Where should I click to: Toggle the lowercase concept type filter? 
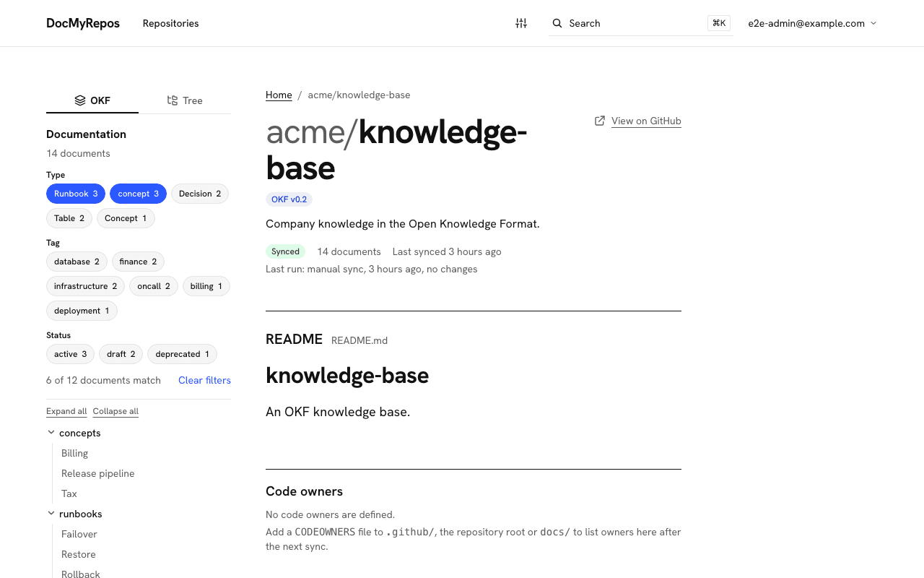tap(138, 194)
